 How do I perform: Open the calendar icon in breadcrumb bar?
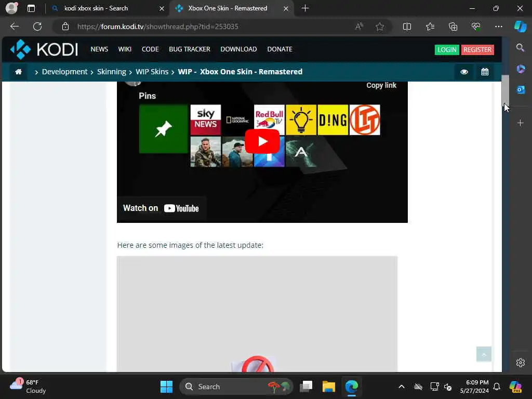tap(485, 72)
